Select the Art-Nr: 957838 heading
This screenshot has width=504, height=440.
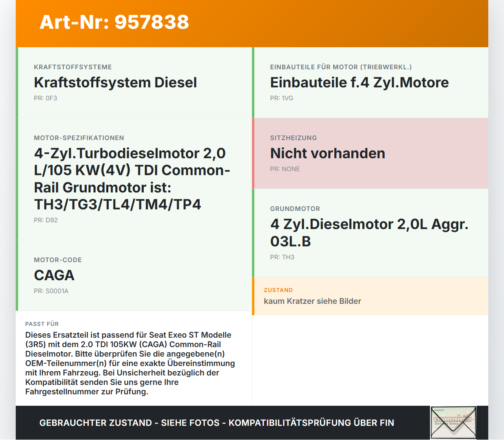[x=114, y=23]
